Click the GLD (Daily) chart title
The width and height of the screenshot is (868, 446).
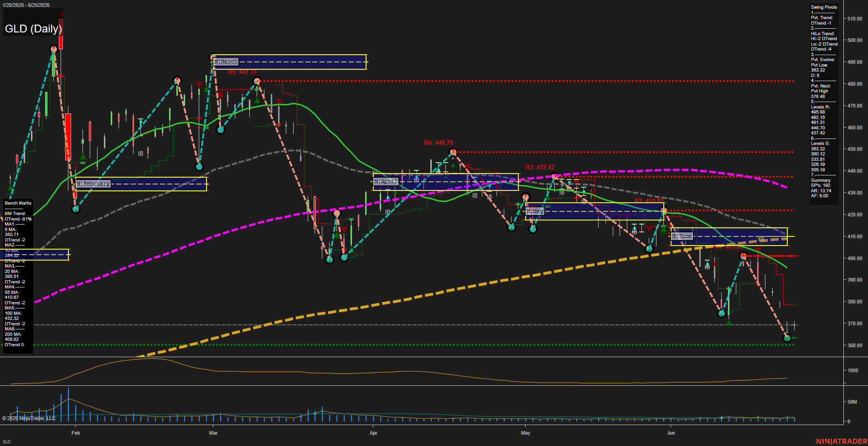point(33,29)
